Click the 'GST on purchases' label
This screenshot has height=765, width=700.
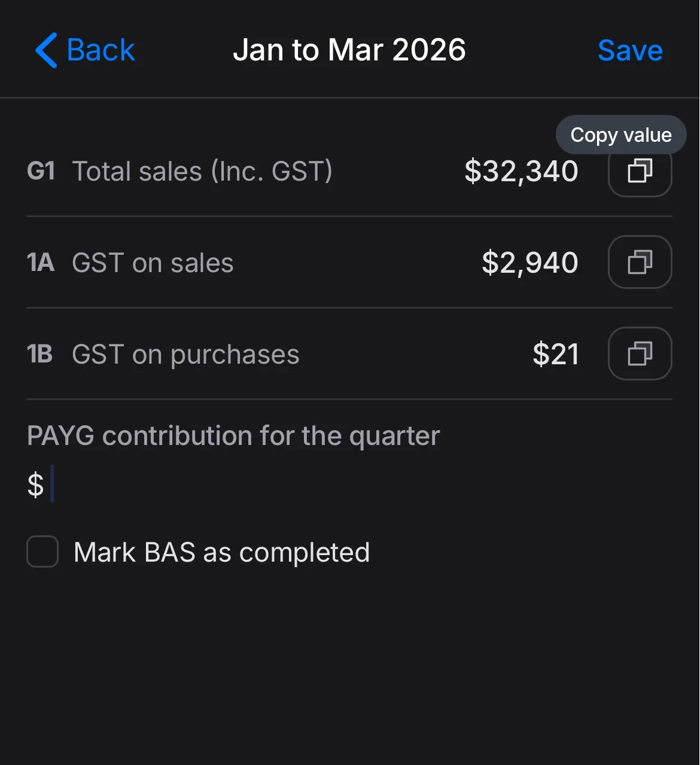tap(185, 355)
